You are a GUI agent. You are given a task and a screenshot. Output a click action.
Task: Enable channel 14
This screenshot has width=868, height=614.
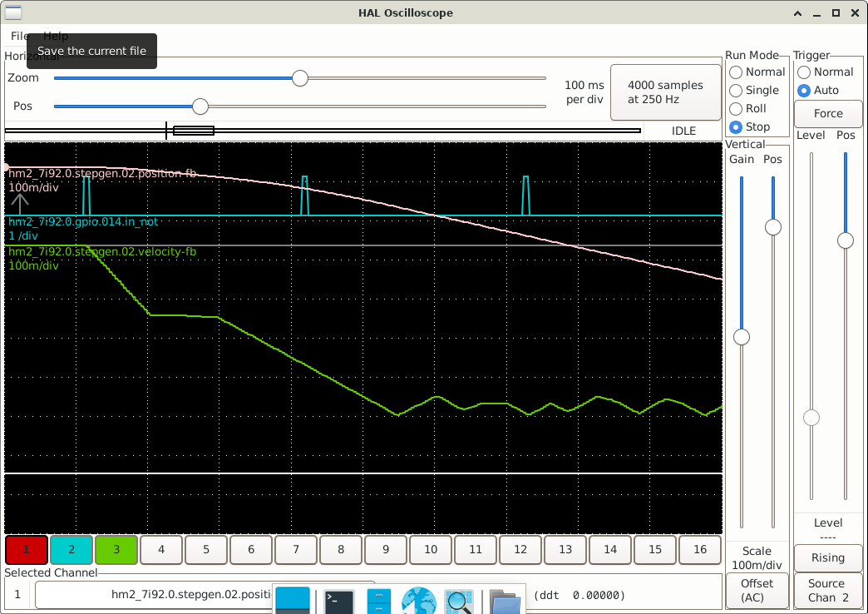[x=610, y=550]
